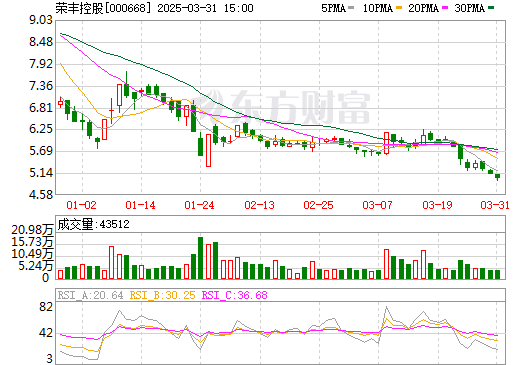
Task: Click the 10PMA legend label
Action: pos(378,8)
